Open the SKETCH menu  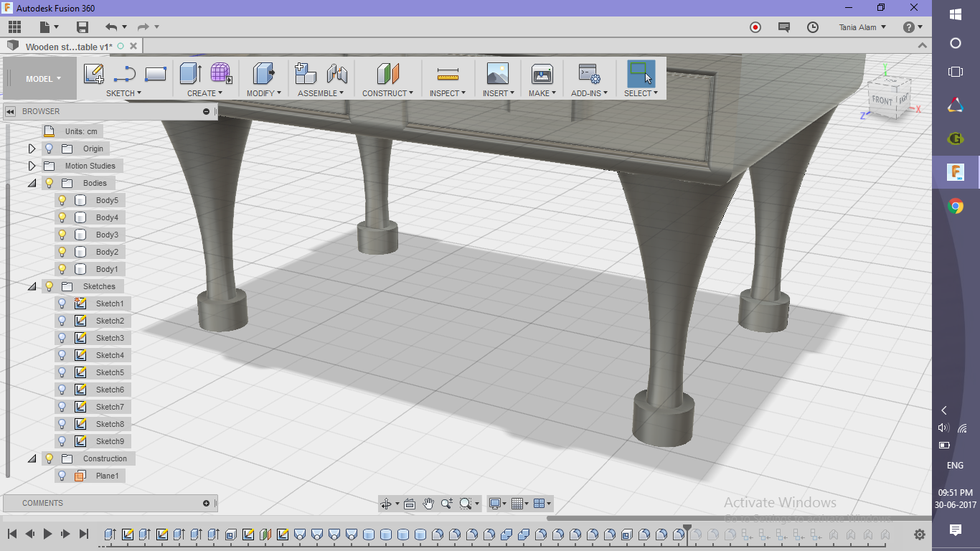123,93
